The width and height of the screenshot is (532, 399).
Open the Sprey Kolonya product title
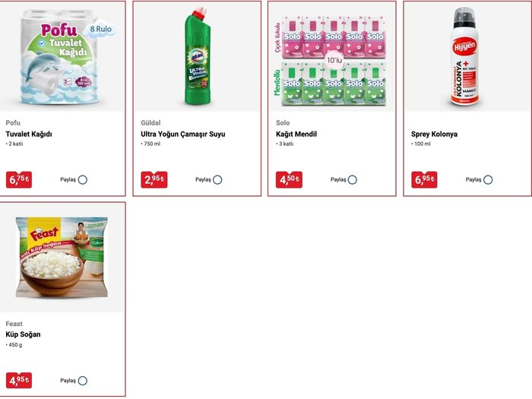pyautogui.click(x=434, y=134)
